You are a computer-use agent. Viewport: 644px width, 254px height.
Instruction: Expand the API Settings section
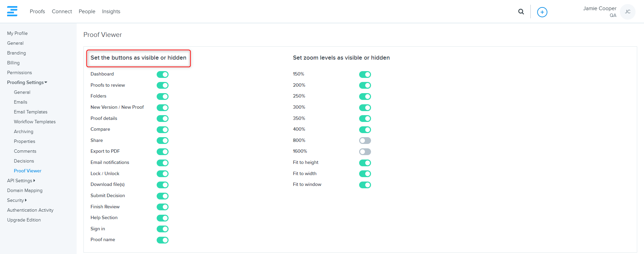(21, 181)
